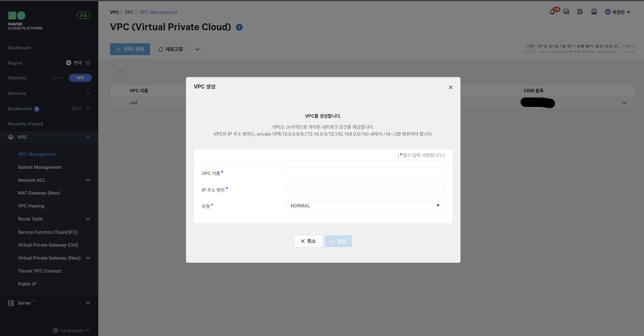This screenshot has width=644, height=336.
Task: Click the Languages globe icon
Action: point(55,330)
